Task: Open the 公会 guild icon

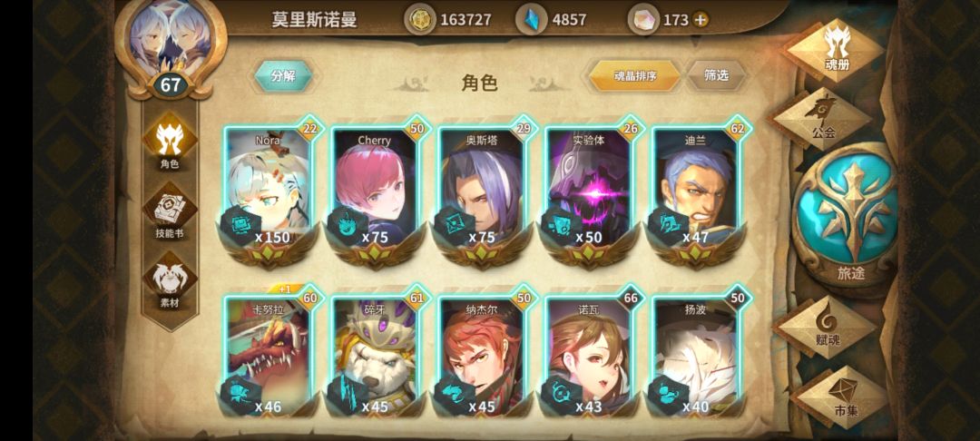Action: [x=820, y=117]
